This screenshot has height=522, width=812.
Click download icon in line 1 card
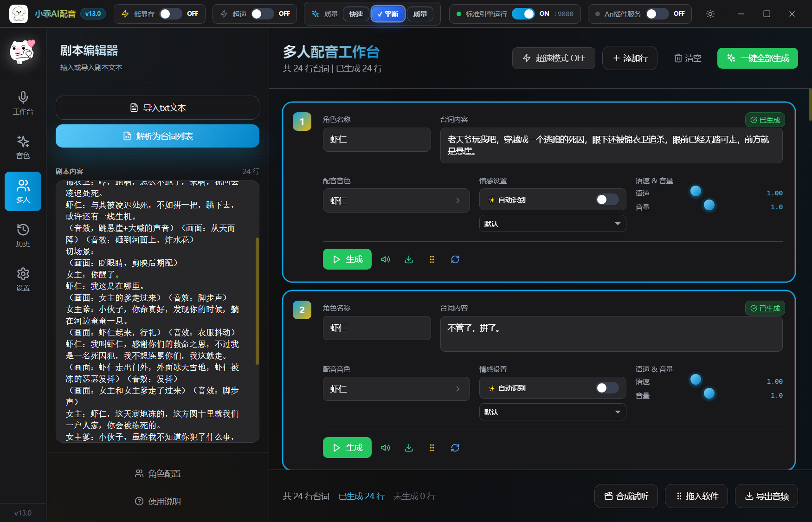408,259
